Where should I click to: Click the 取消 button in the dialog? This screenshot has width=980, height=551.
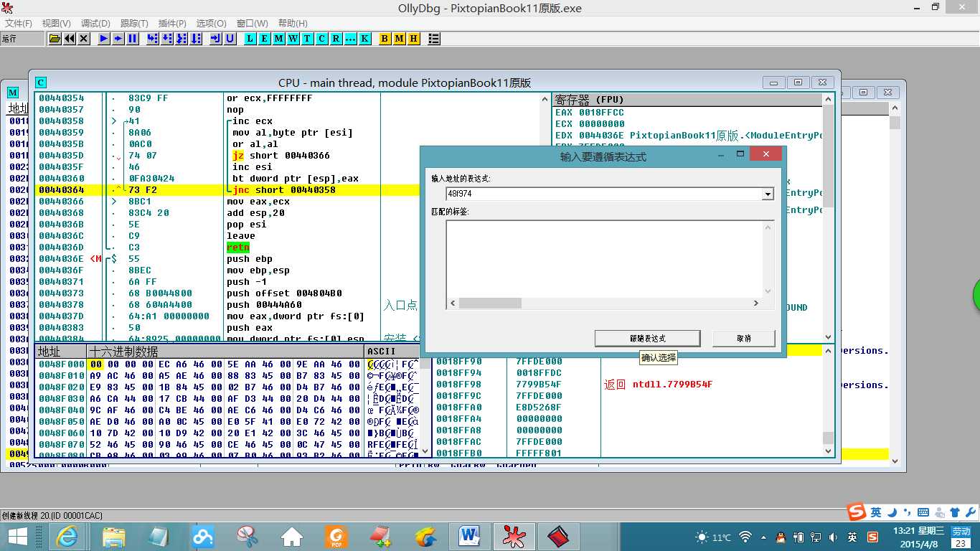[x=744, y=338]
